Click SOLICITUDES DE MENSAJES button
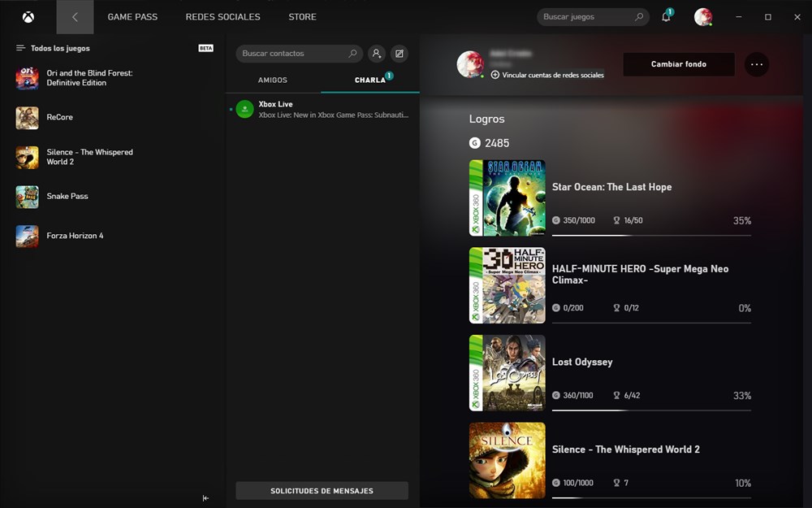This screenshot has width=812, height=508. coord(322,490)
